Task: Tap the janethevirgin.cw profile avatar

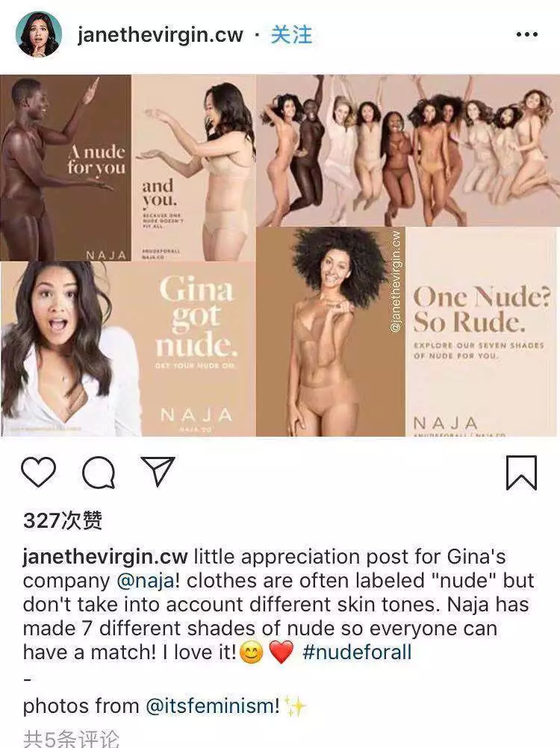Action: (x=39, y=34)
